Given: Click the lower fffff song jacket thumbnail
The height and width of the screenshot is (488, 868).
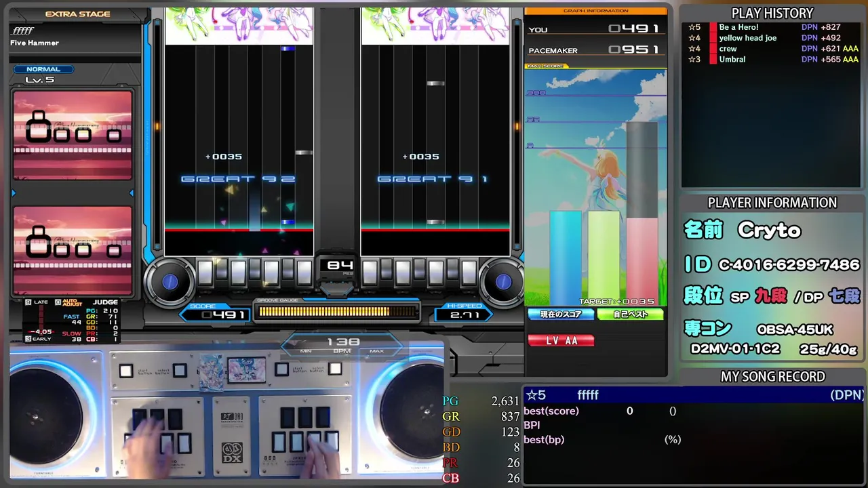Looking at the screenshot, I should coord(73,250).
